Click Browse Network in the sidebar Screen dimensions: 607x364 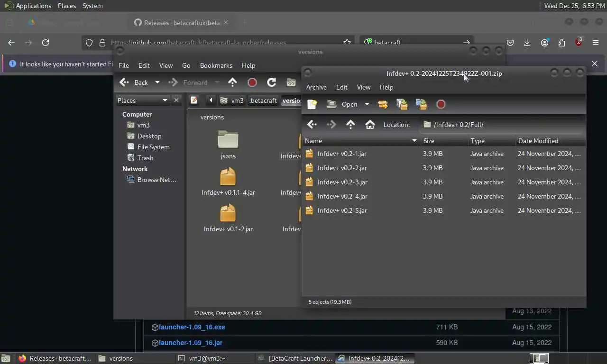(152, 180)
